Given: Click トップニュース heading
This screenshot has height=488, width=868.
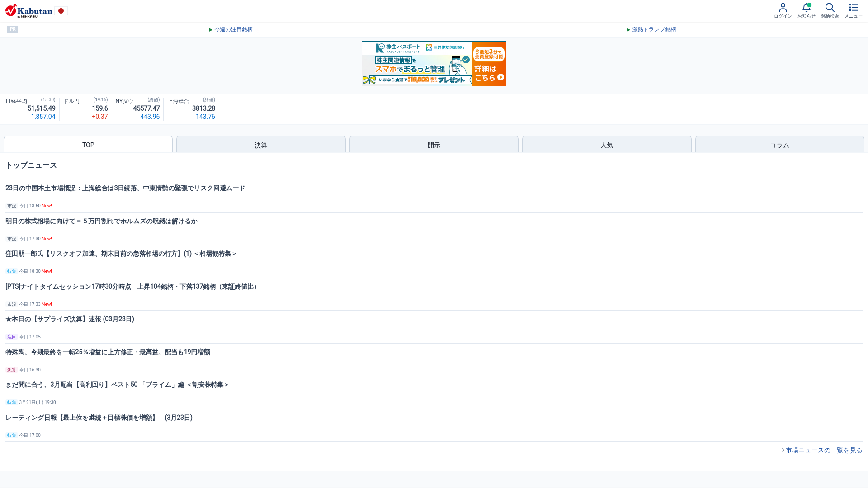Looking at the screenshot, I should tap(31, 165).
